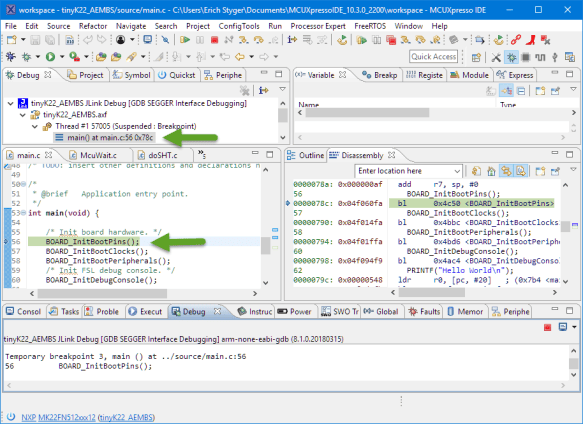
Task: Toggle instruction stepping in Debug view toolbar
Action: coord(264,90)
